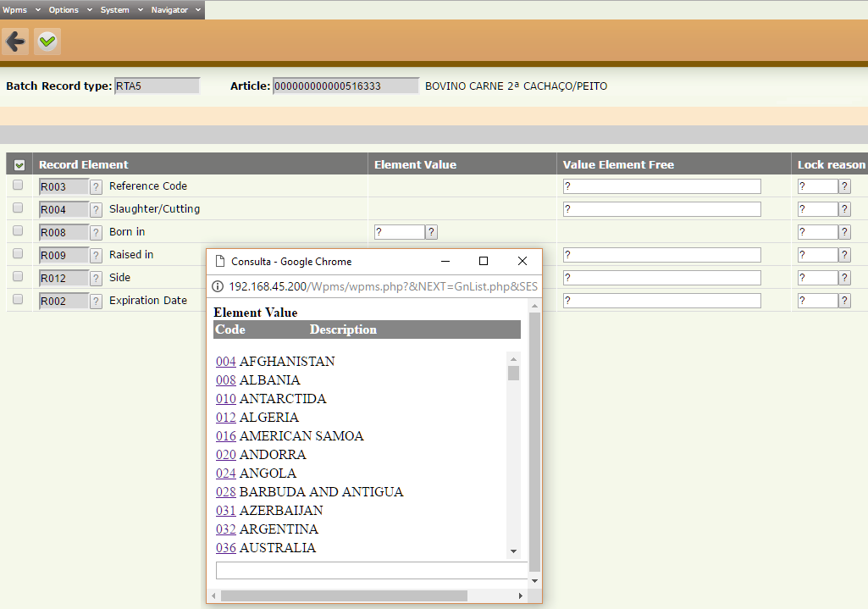Click Value Element Free field for Expiration Date
868x609 pixels.
tap(662, 301)
